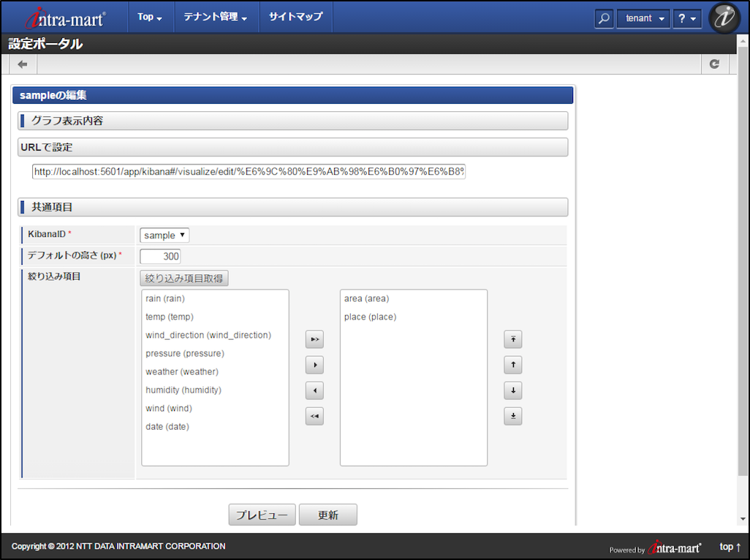Click the scrollbar down arrow
750x560 pixels.
[x=743, y=519]
